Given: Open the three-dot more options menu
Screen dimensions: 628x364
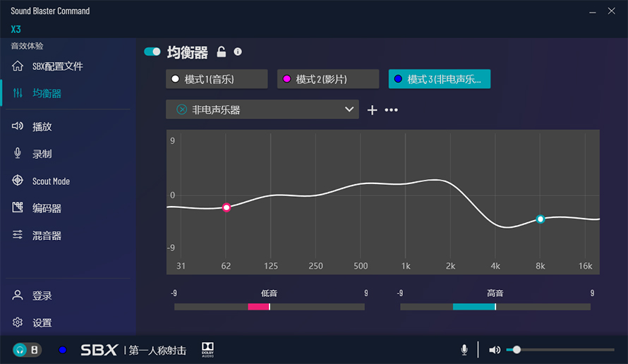Looking at the screenshot, I should coord(392,110).
